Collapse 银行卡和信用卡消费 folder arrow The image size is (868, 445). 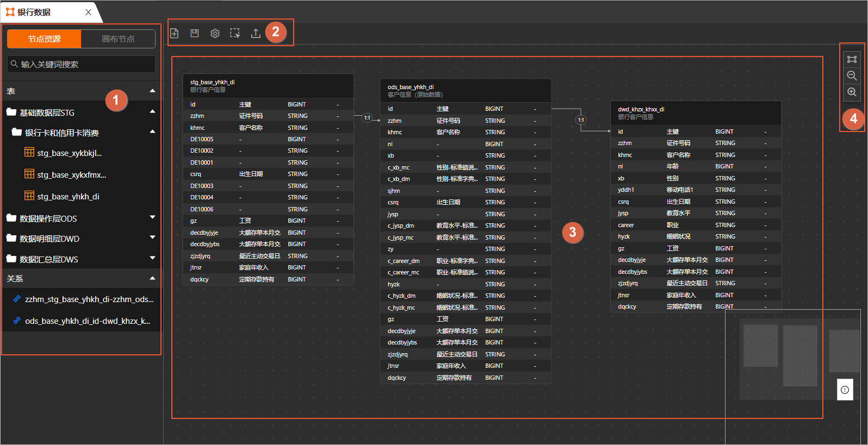[152, 131]
